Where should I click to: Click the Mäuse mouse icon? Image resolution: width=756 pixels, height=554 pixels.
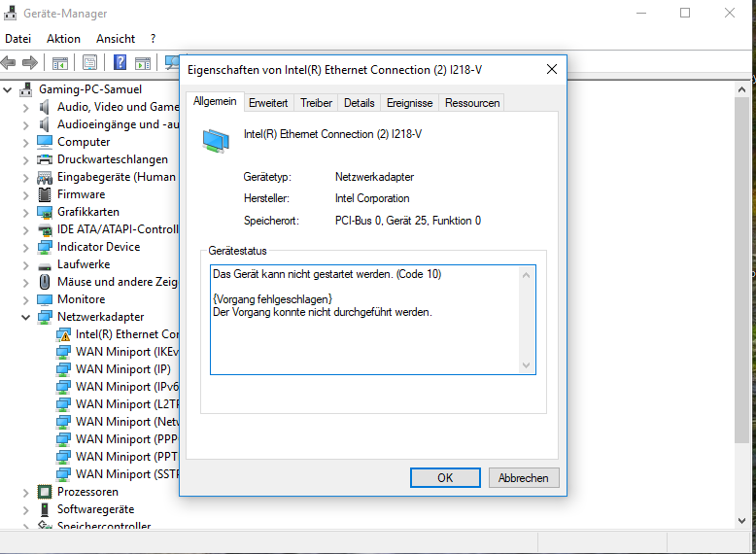point(45,282)
